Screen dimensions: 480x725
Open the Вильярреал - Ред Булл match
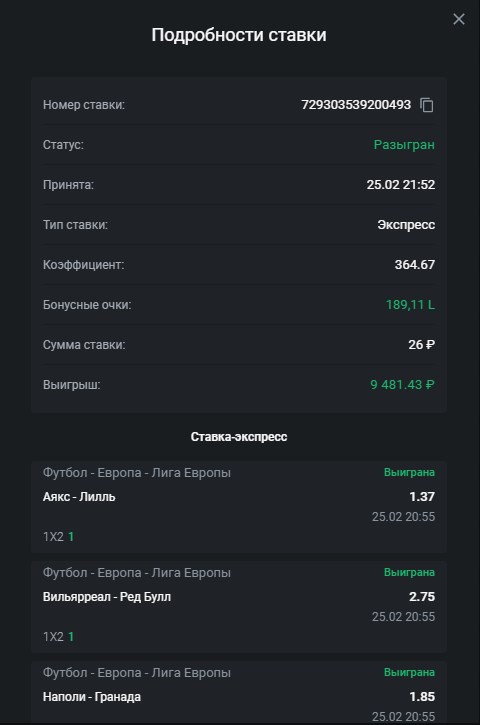click(x=107, y=597)
